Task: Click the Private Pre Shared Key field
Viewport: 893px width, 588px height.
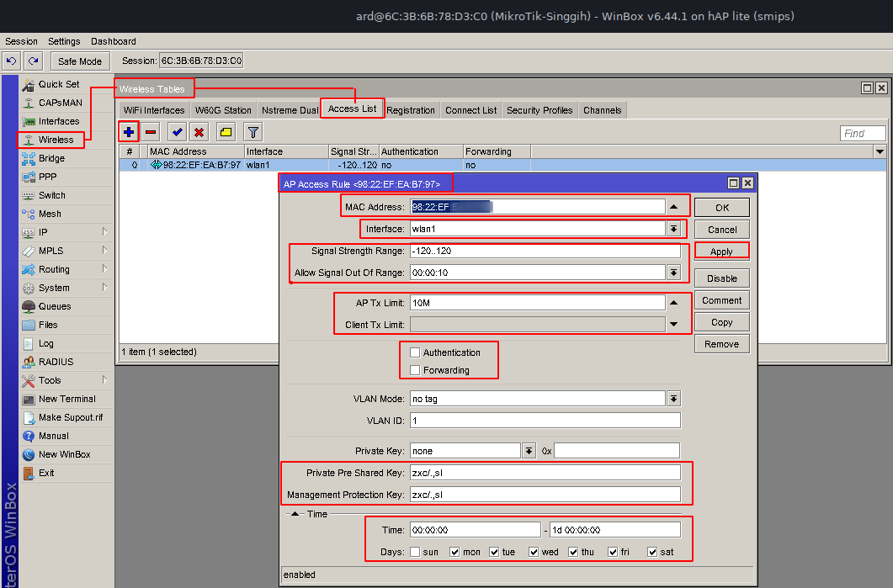Action: pyautogui.click(x=545, y=473)
